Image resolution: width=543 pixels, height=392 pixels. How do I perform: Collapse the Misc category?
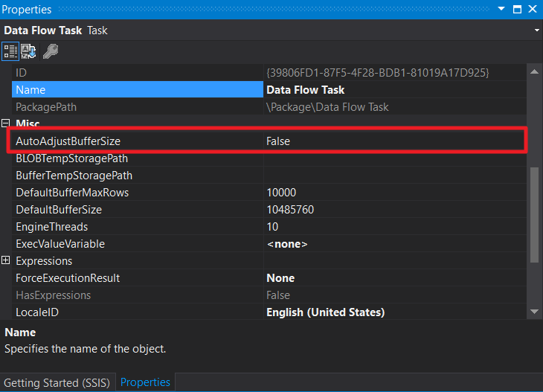(x=5, y=123)
